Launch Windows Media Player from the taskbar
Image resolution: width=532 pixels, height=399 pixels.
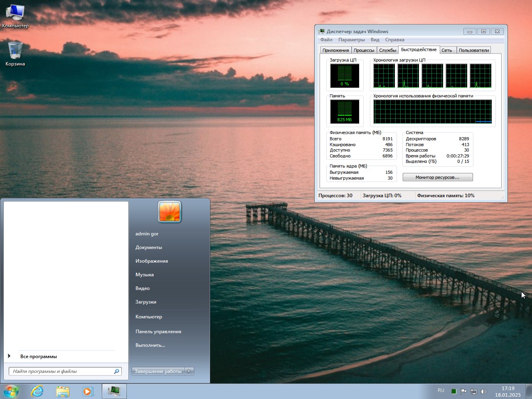pos(88,391)
